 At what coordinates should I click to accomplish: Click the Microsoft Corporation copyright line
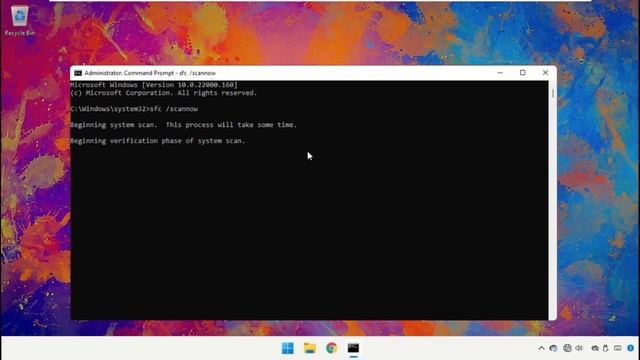tap(164, 93)
